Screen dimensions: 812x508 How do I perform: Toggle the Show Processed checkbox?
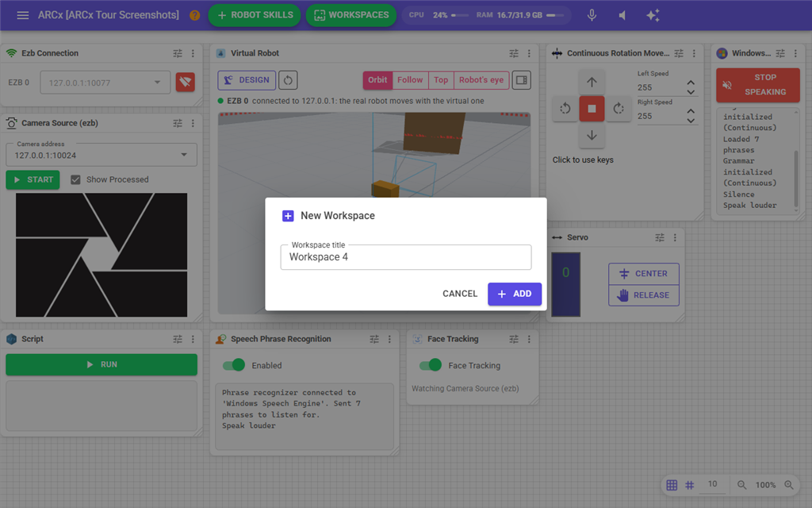75,179
